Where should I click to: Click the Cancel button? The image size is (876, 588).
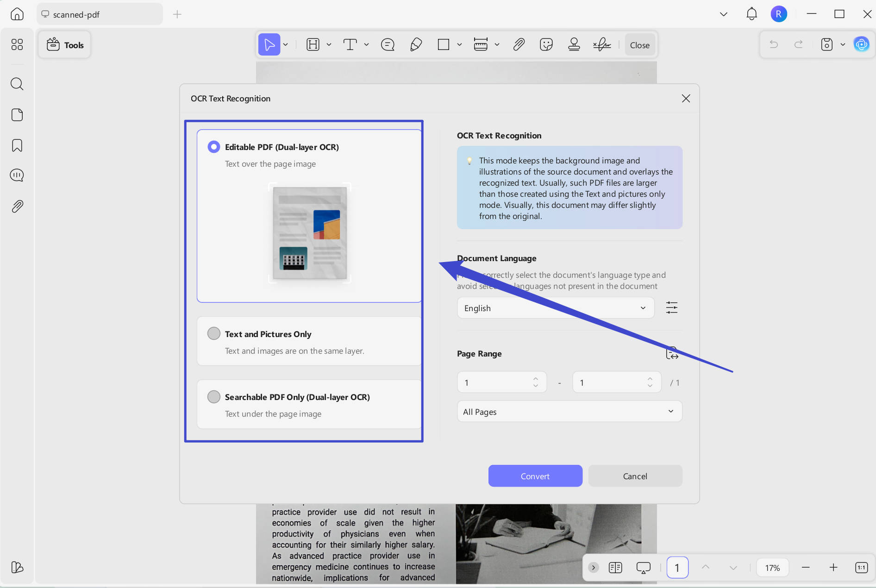(635, 476)
